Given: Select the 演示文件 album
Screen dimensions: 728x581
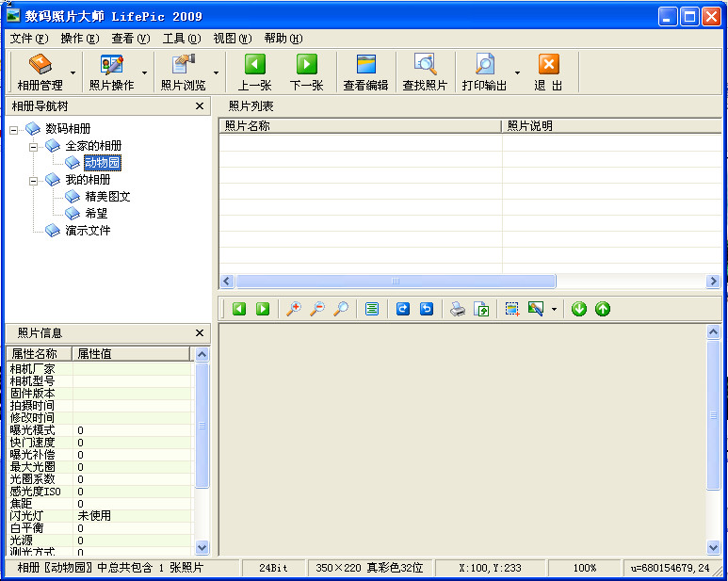Looking at the screenshot, I should 88,230.
